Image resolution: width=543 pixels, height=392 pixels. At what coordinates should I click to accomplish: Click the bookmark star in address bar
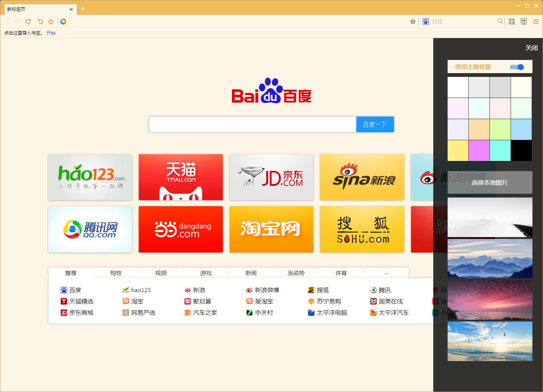[413, 21]
